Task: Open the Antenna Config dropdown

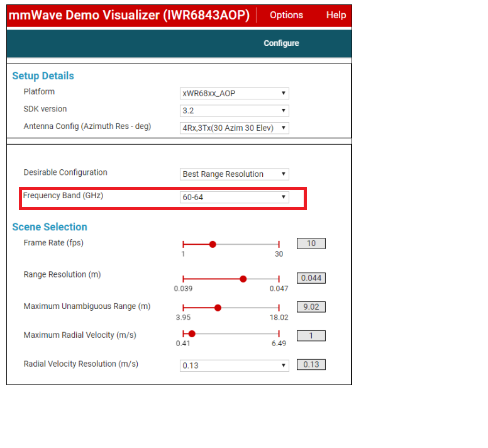Action: [x=235, y=128]
